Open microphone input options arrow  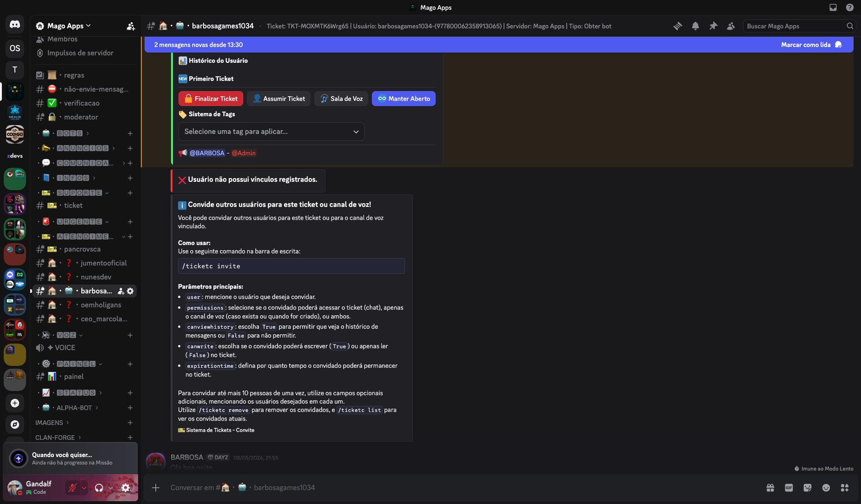[x=84, y=488]
